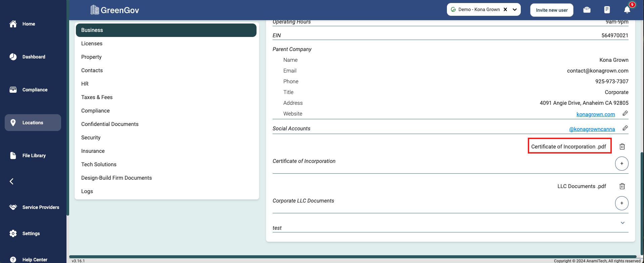Edit the Website field with pencil icon

625,114
